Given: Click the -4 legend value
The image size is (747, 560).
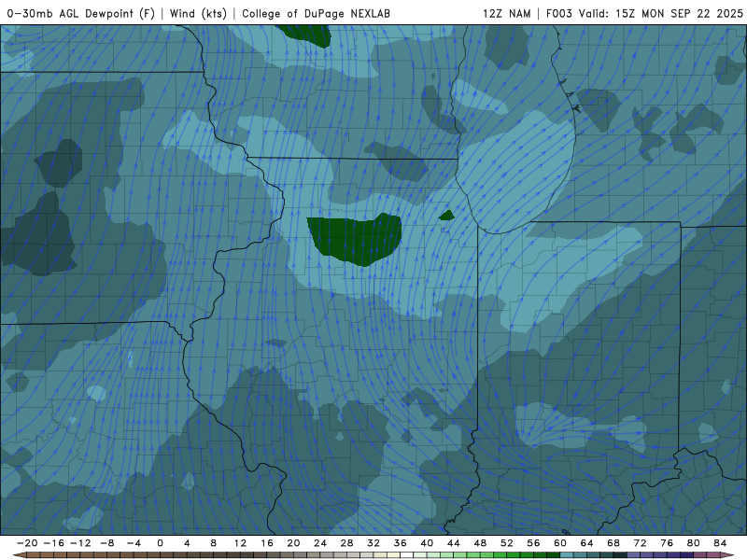Looking at the screenshot, I should (x=134, y=543).
